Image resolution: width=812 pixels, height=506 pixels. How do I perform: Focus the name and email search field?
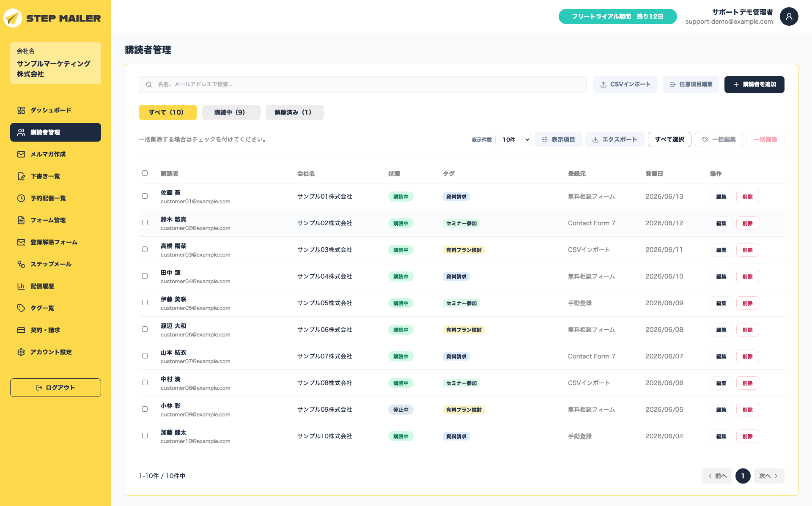tap(362, 85)
